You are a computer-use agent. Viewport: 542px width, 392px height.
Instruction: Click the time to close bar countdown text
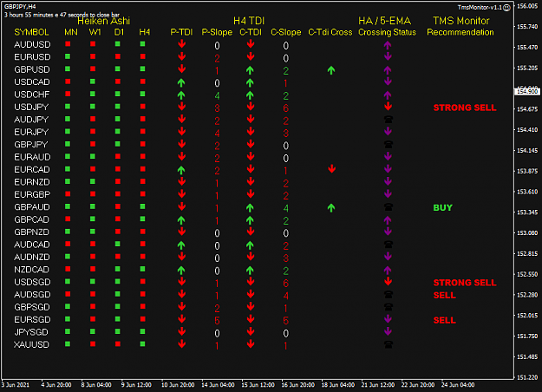point(62,15)
